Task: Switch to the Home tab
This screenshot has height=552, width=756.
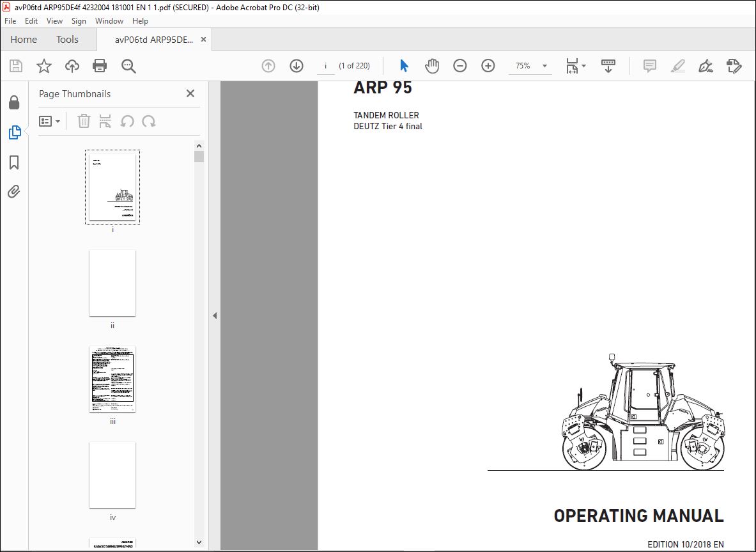Action: pyautogui.click(x=24, y=40)
